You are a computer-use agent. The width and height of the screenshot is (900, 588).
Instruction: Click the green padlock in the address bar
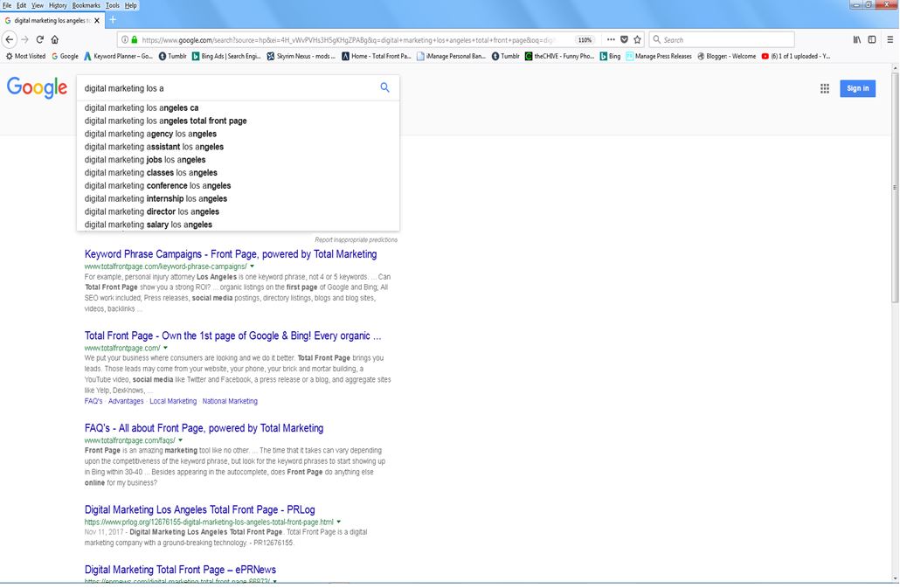pos(135,39)
